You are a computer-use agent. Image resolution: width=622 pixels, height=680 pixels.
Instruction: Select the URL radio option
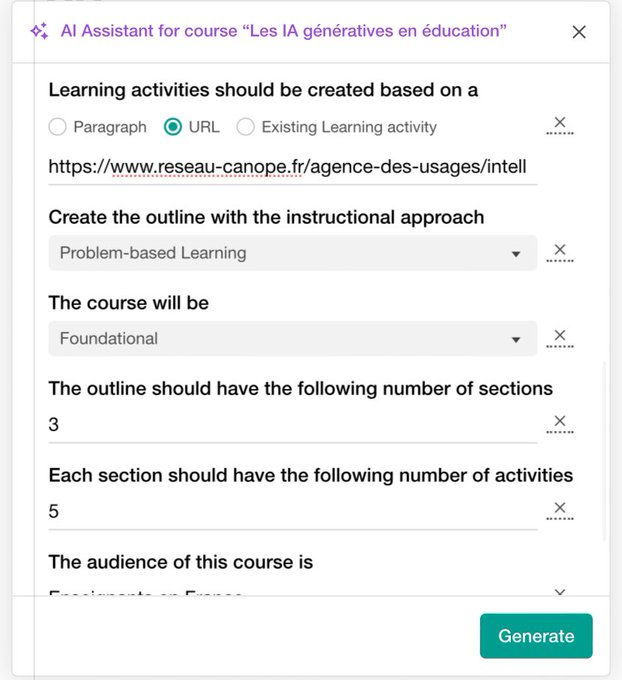coord(173,127)
